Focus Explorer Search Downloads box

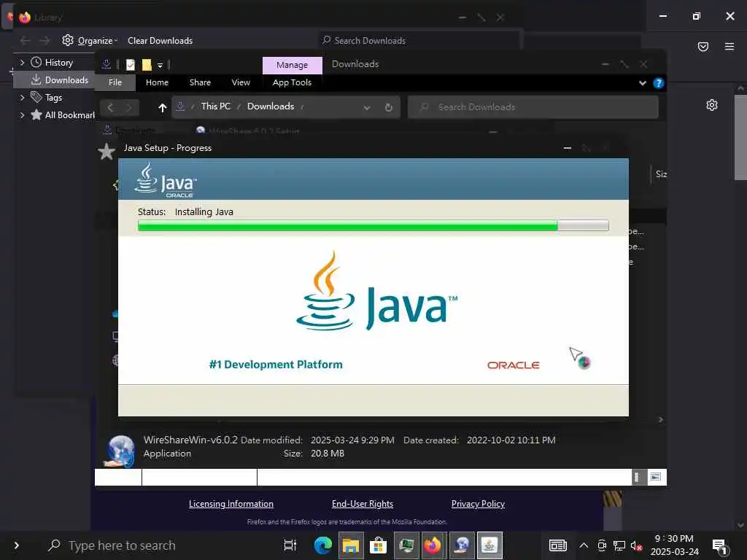[x=533, y=107]
